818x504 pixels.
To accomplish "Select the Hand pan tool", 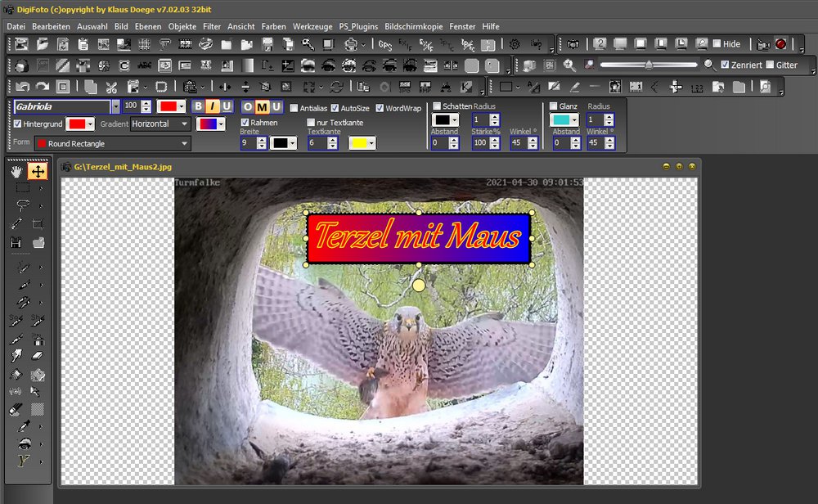I will coord(16,171).
